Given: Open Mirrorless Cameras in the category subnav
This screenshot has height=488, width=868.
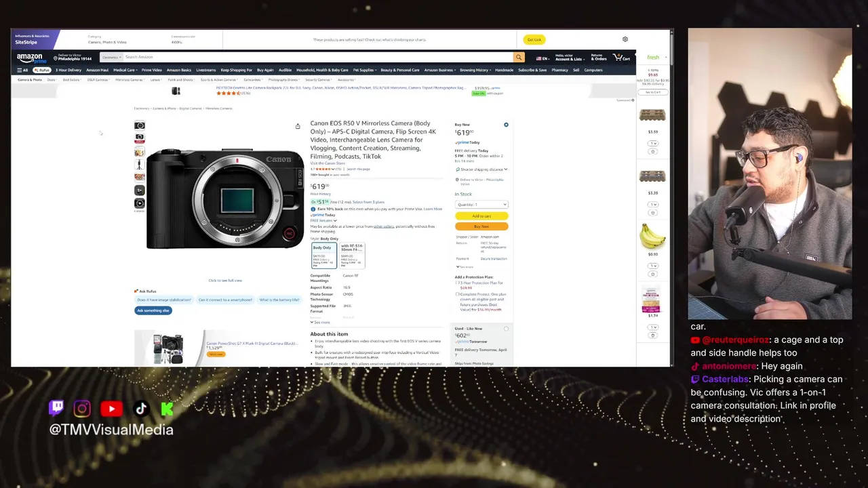Looking at the screenshot, I should (x=129, y=80).
